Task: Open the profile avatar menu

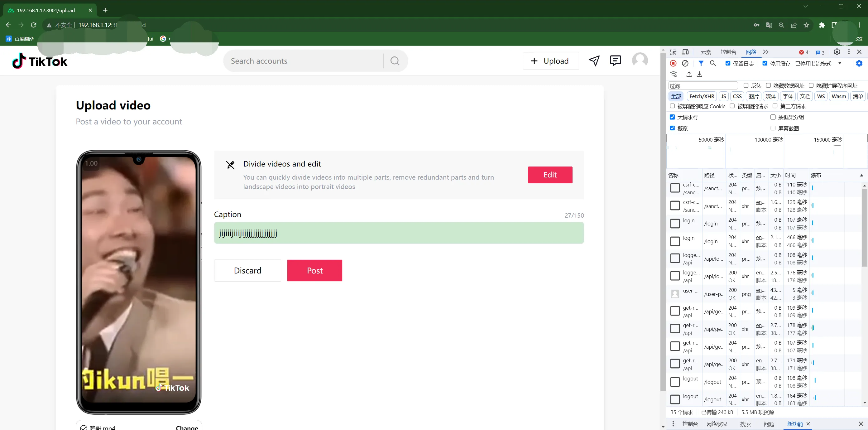Action: click(640, 61)
